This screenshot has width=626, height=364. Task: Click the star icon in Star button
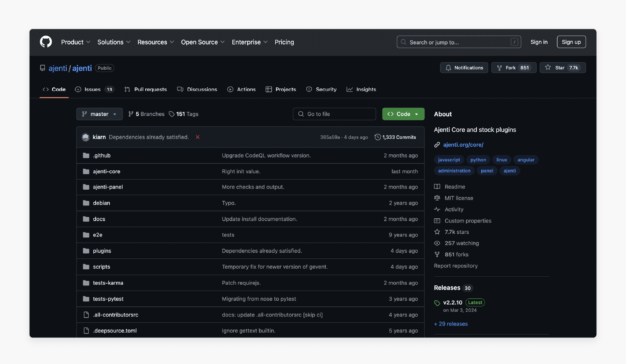[x=548, y=67]
